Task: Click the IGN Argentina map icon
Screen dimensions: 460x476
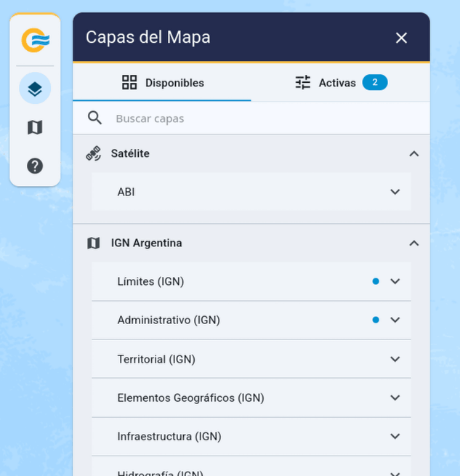Action: coord(94,243)
